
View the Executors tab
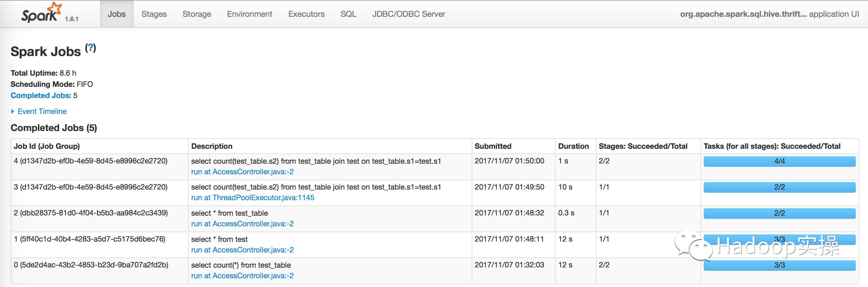306,14
